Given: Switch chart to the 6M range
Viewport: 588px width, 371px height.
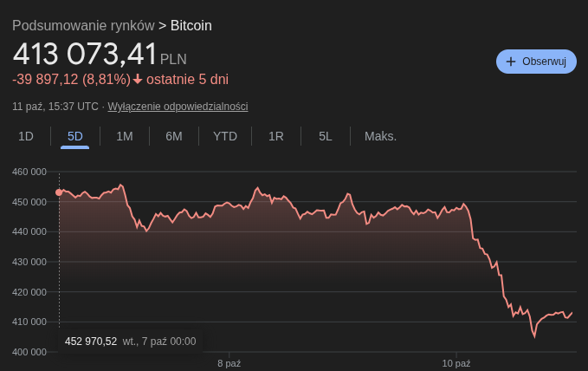Looking at the screenshot, I should click(174, 136).
